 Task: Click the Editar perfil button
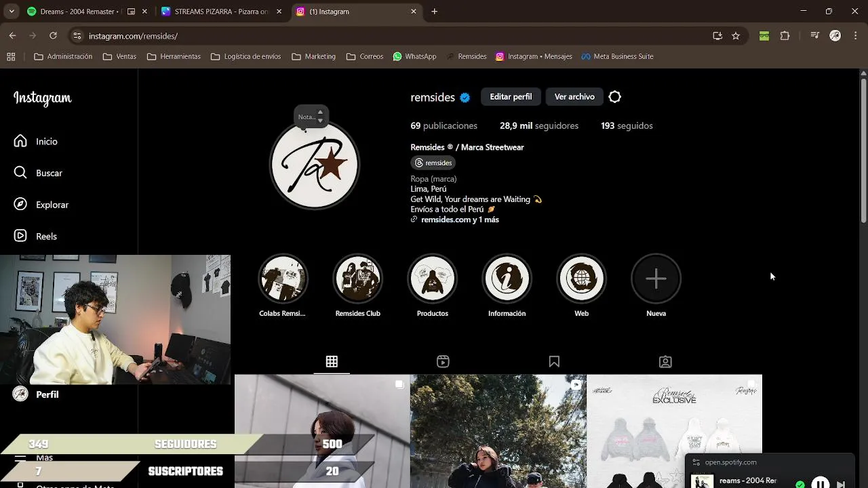pos(511,97)
